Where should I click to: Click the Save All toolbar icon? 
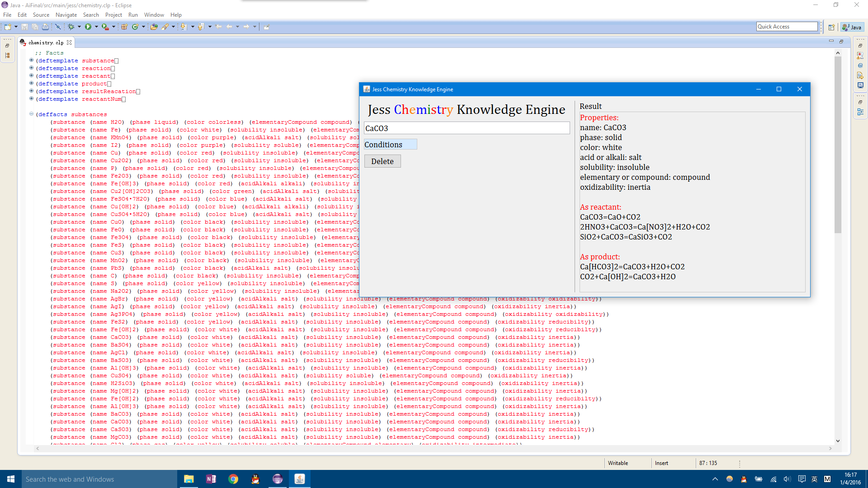coord(35,27)
